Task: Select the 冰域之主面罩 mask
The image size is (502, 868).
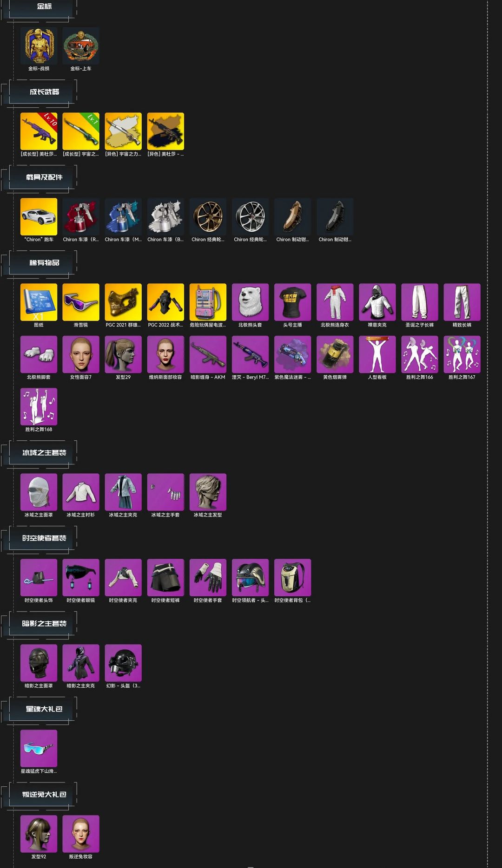Action: (x=39, y=492)
